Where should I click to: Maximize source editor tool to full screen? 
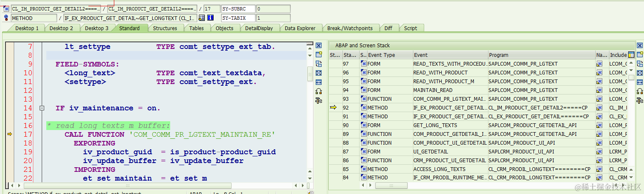(x=319, y=73)
